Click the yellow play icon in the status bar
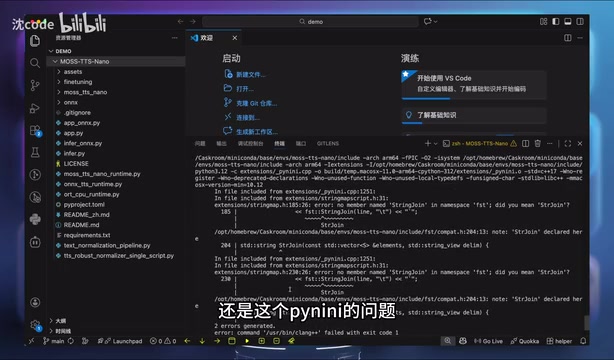The width and height of the screenshot is (614, 360). click(247, 341)
